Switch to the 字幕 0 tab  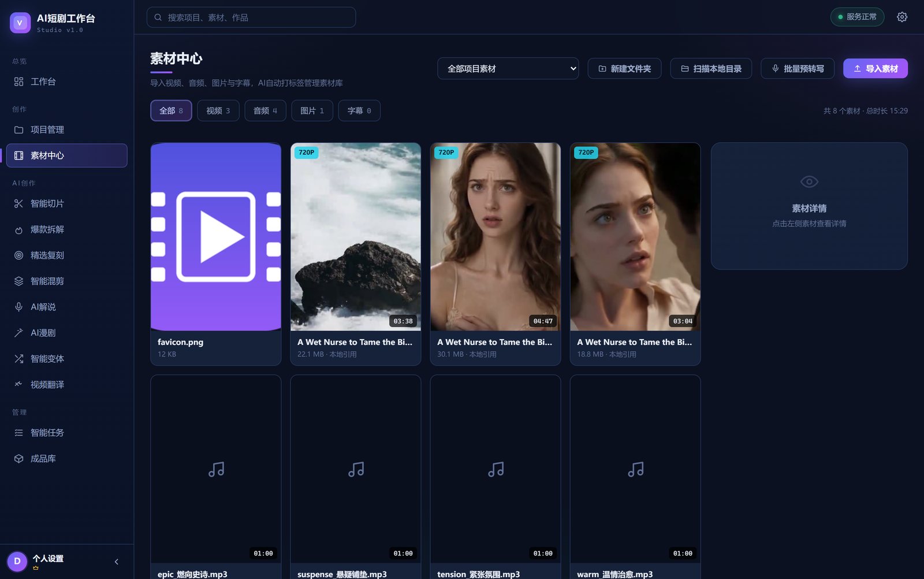pos(359,111)
